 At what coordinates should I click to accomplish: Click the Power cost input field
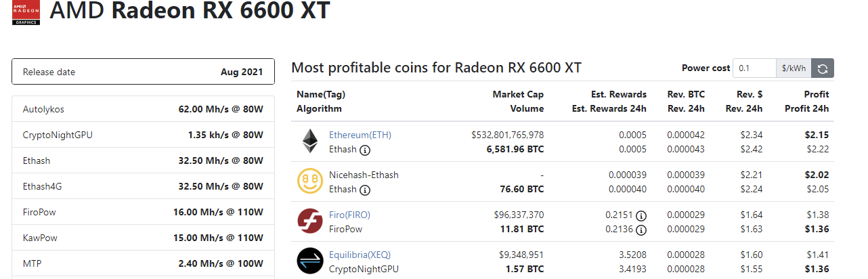tap(755, 68)
